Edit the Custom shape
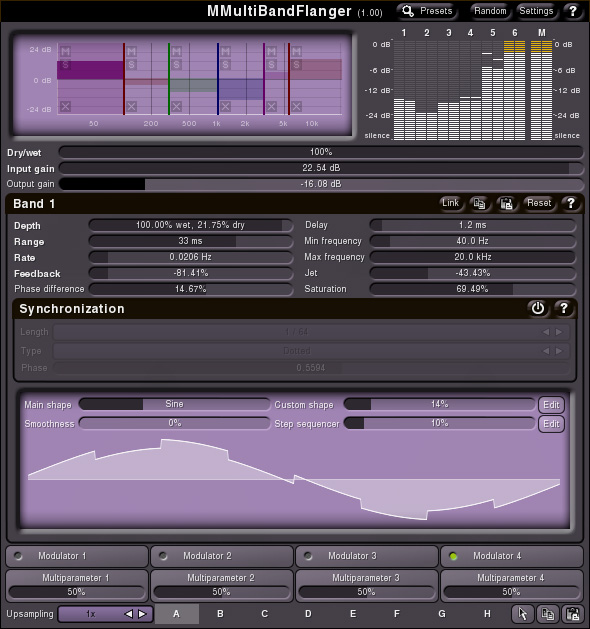Screen dimensions: 590x629 551,405
